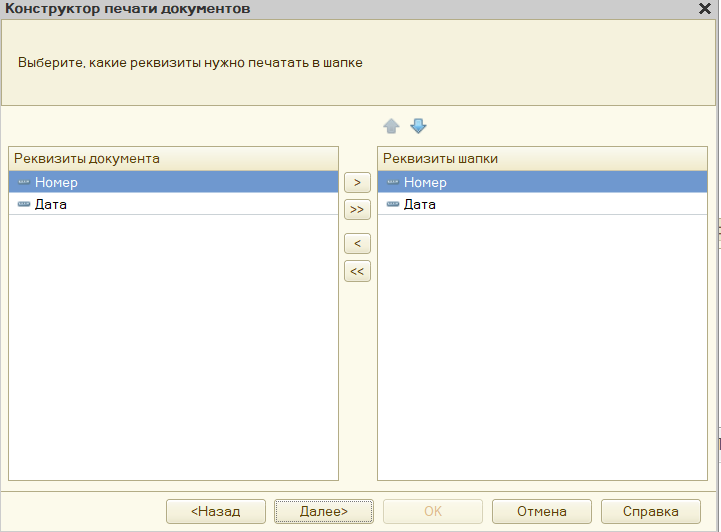Click the grey move-up arrow icon
This screenshot has width=721, height=532.
[x=392, y=127]
